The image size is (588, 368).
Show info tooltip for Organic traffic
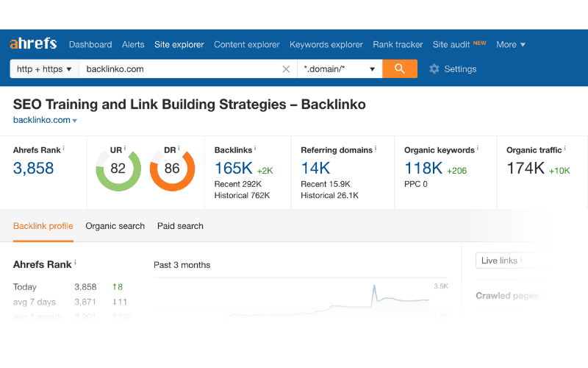coord(564,149)
